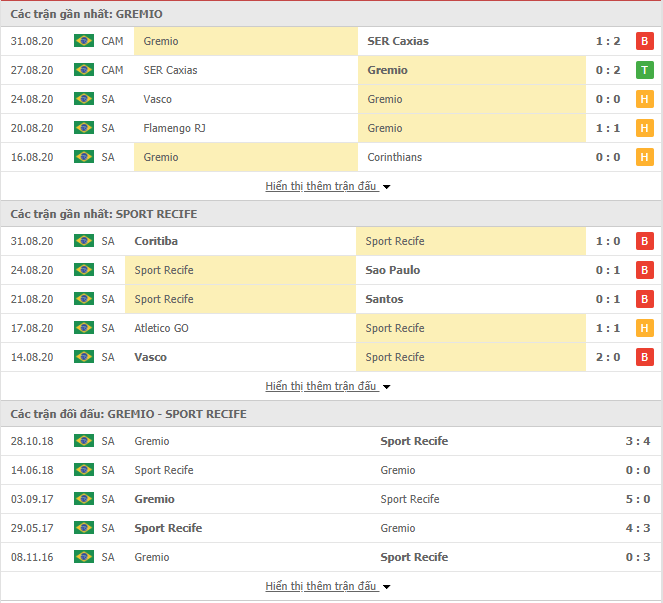
Task: Select the 4 : 3 score on 29.05.17
Action: click(638, 528)
